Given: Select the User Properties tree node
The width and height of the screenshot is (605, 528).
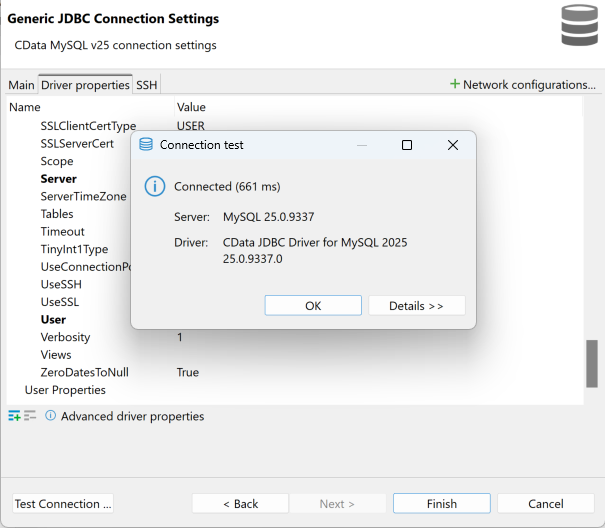Looking at the screenshot, I should pos(65,390).
